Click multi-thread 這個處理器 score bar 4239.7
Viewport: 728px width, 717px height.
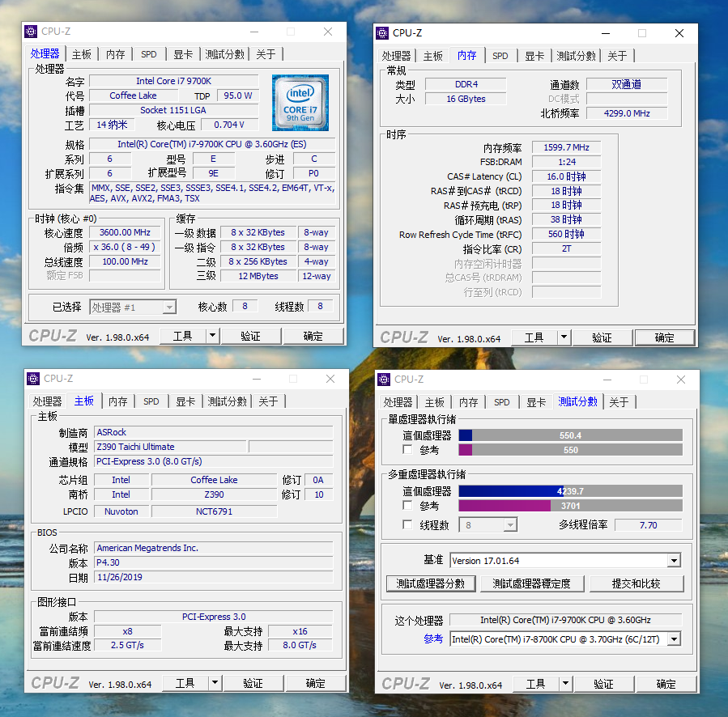point(571,491)
